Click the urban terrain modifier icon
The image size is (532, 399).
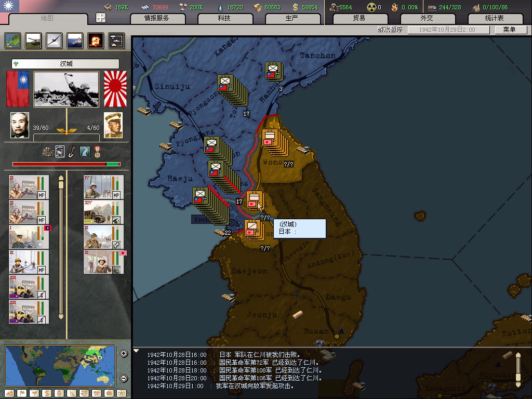coord(48,152)
